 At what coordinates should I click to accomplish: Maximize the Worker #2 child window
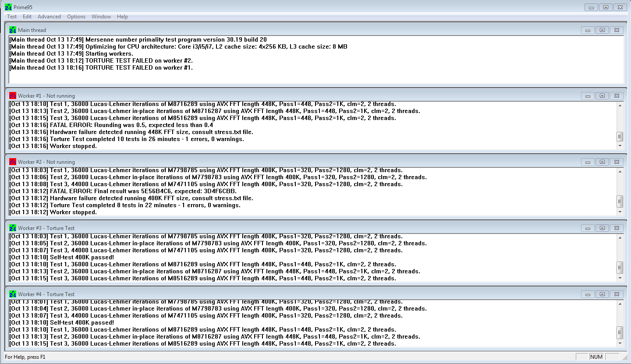(x=603, y=162)
